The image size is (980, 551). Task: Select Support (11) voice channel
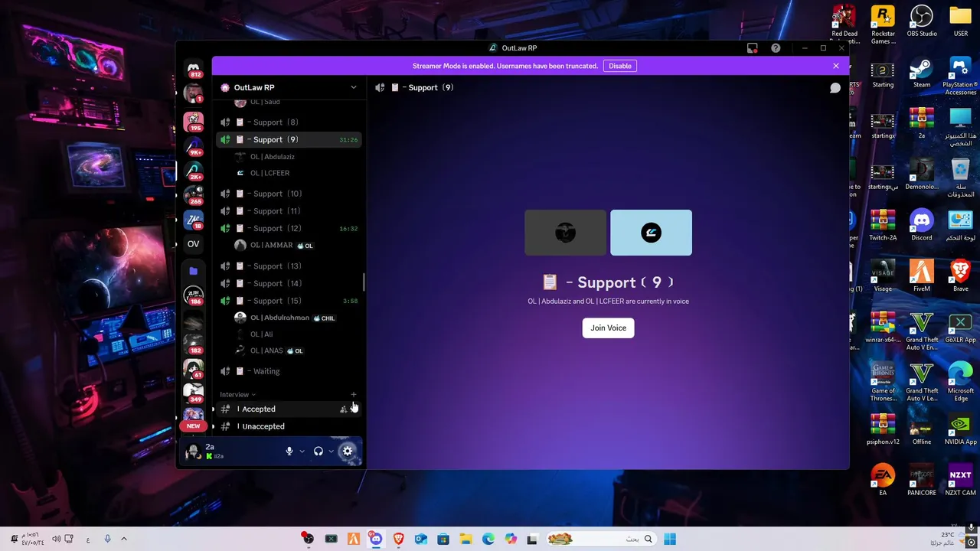289,211
